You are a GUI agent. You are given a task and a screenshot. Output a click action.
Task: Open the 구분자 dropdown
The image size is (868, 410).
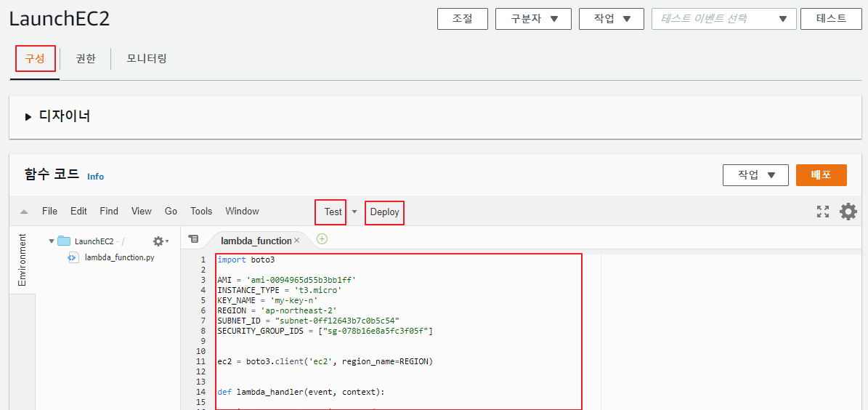[x=533, y=19]
